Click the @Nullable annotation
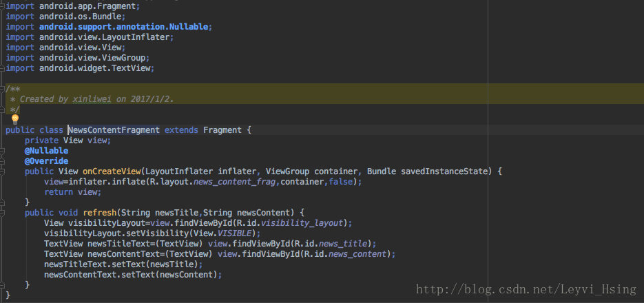The height and width of the screenshot is (303, 644). 46,151
